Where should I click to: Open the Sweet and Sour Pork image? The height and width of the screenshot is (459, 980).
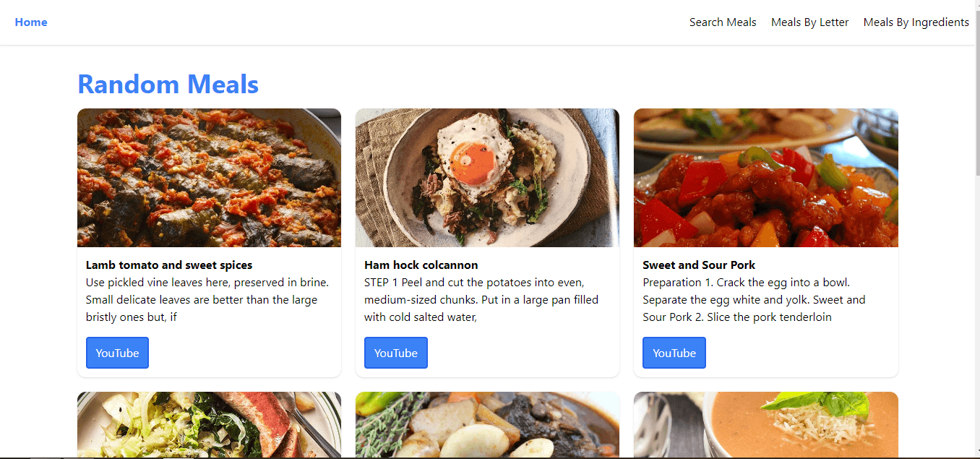tap(766, 178)
